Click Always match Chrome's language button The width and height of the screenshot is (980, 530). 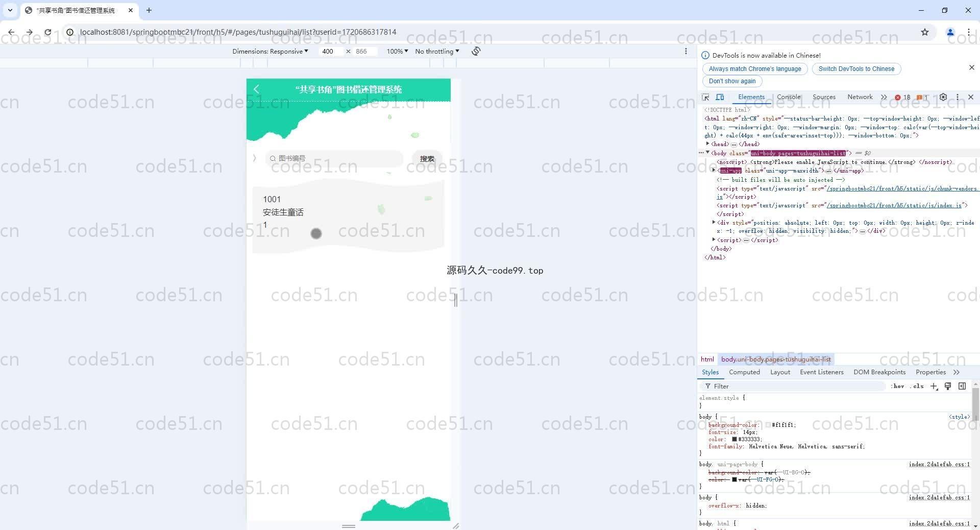tap(754, 69)
